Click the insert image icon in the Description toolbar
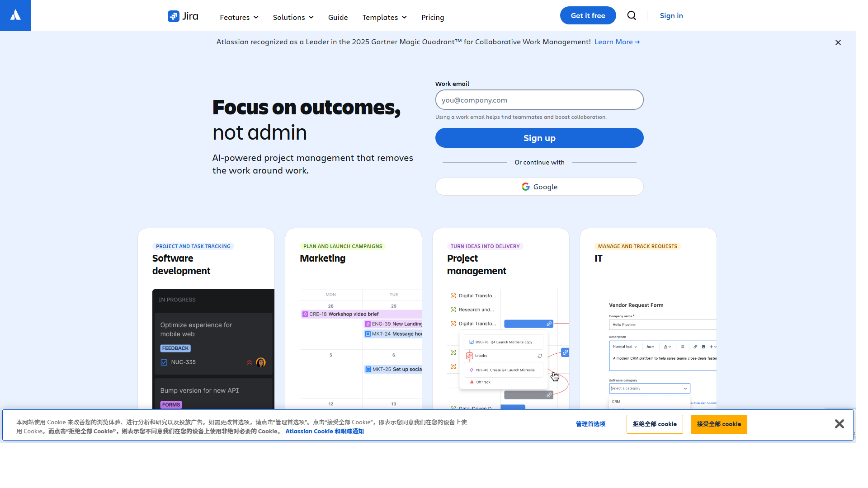Screen dimensions: 868x488 [x=703, y=347]
